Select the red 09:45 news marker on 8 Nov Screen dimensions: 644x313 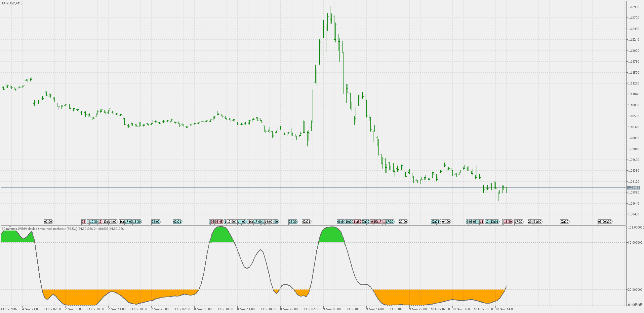(x=219, y=222)
